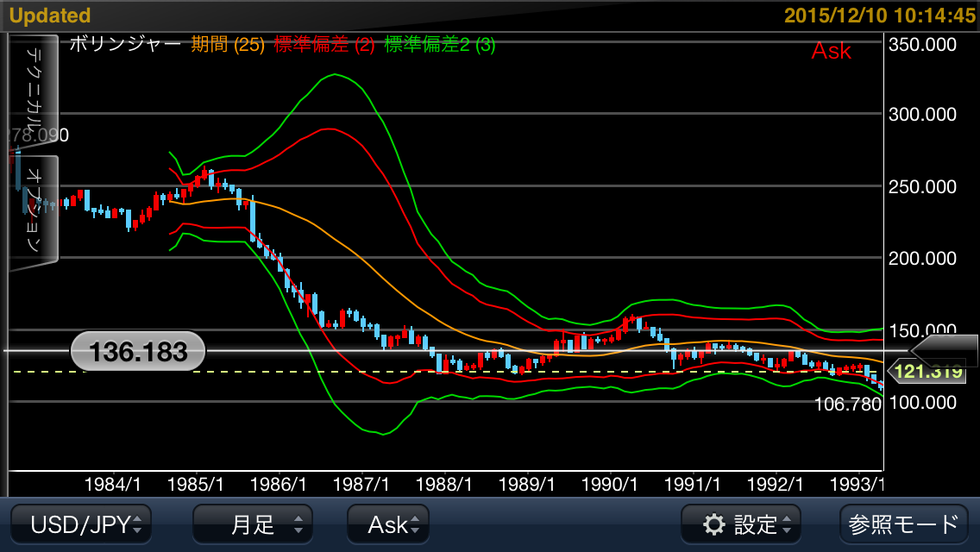Click the 1990/1 date axis label
The width and height of the screenshot is (980, 552).
609,484
